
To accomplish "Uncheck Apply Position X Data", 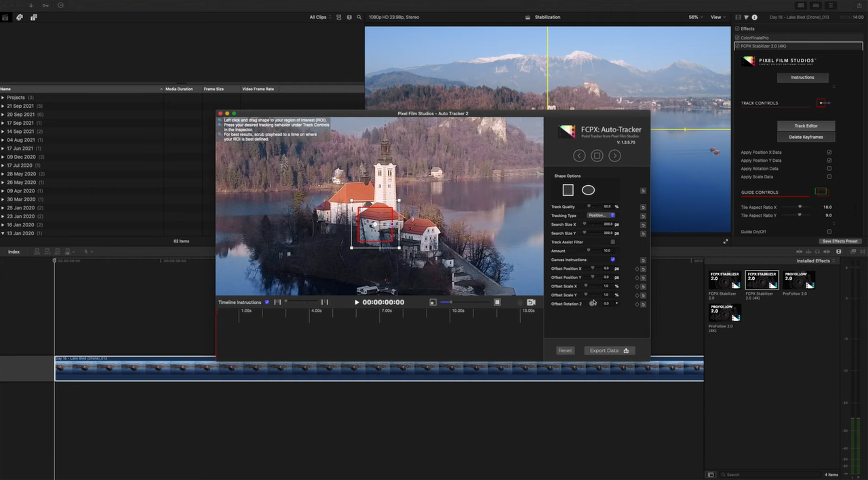I will [829, 153].
